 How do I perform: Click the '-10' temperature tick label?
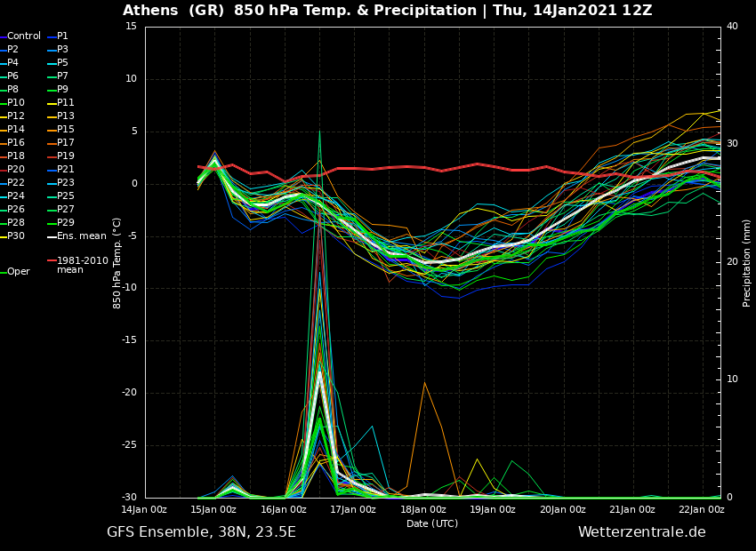coord(129,288)
